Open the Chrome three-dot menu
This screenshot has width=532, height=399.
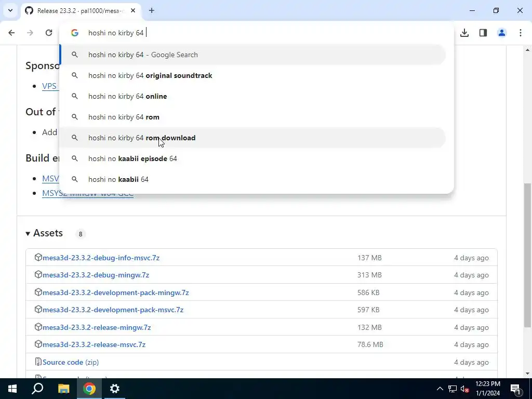point(521,33)
